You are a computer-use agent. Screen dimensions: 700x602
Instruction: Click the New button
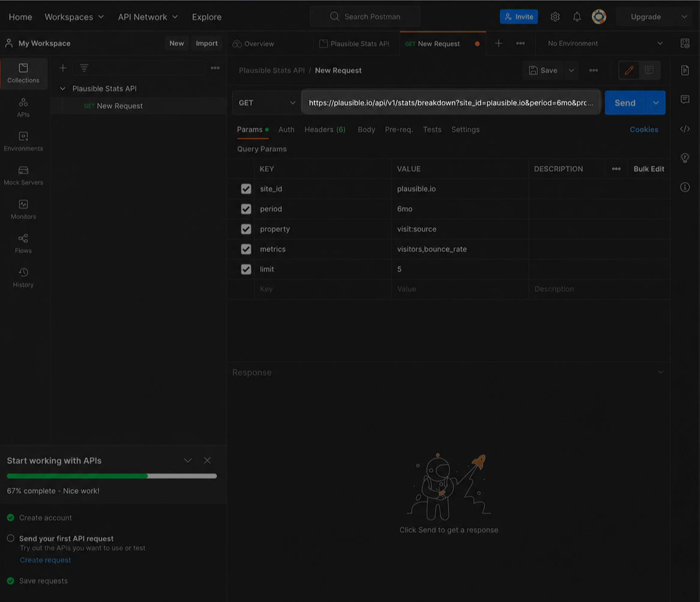pyautogui.click(x=176, y=43)
